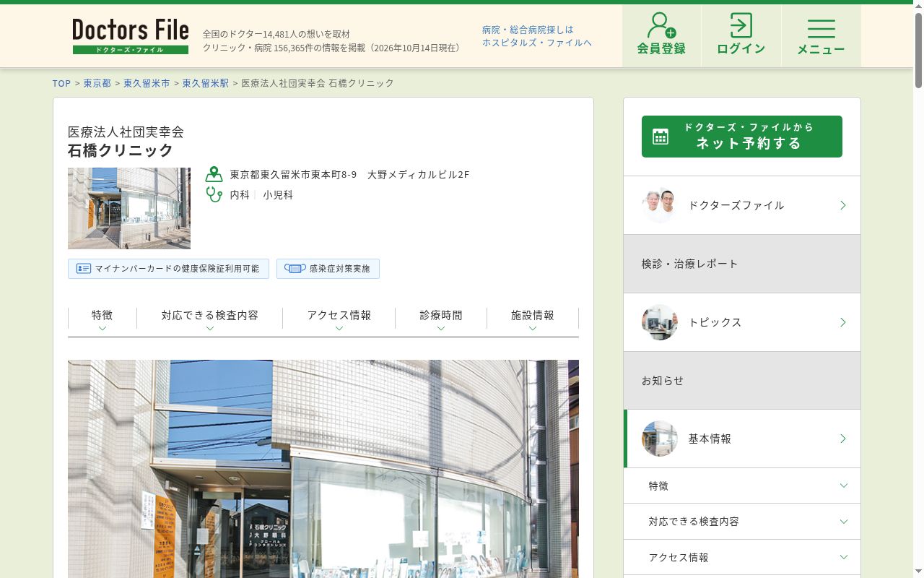Expand 対応できる検査内容 in the sidebar
The height and width of the screenshot is (578, 924).
tap(742, 522)
